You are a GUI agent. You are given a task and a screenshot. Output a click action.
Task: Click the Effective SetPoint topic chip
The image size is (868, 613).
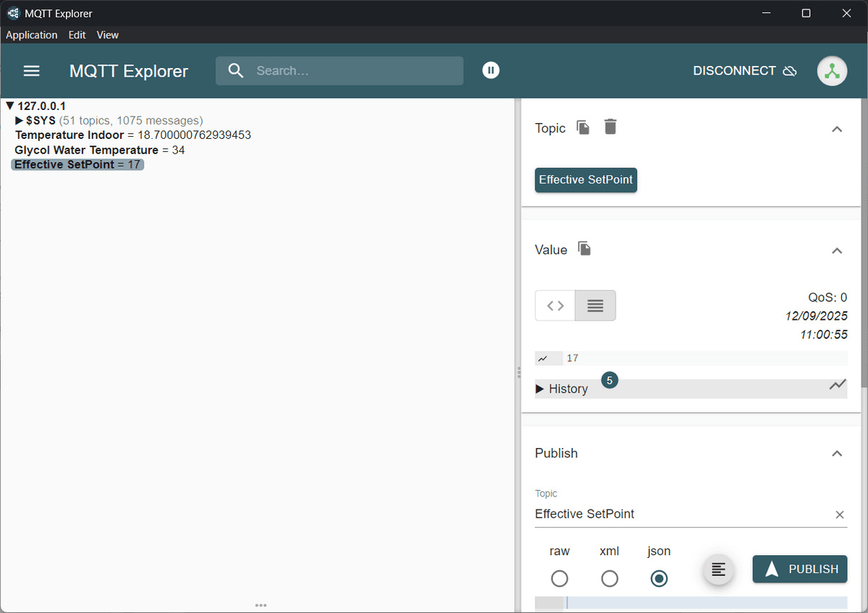[586, 179]
